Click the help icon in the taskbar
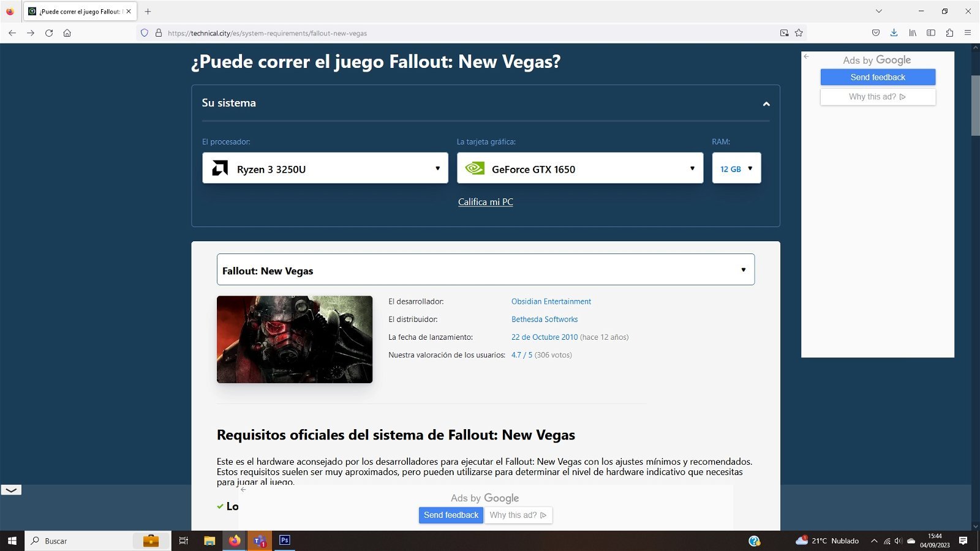The width and height of the screenshot is (980, 551). click(x=755, y=541)
